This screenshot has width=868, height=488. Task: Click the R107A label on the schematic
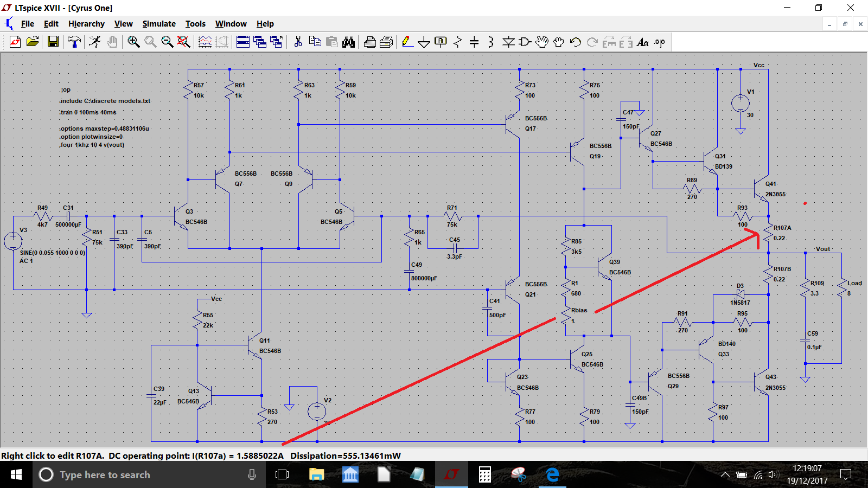782,228
